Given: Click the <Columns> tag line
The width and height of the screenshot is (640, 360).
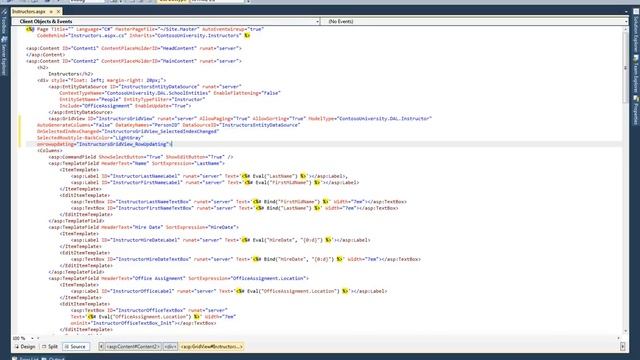Looking at the screenshot, I should tap(50, 151).
